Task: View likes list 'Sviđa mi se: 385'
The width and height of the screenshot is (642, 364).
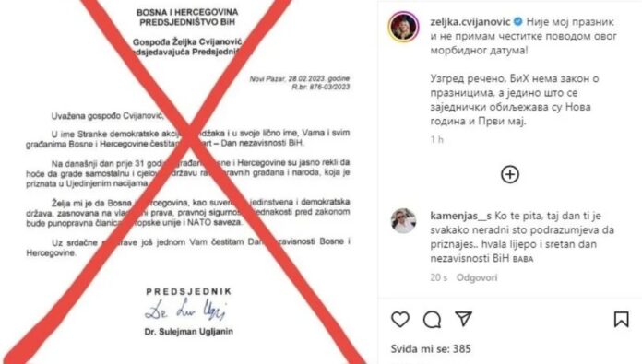Action: [x=431, y=349]
